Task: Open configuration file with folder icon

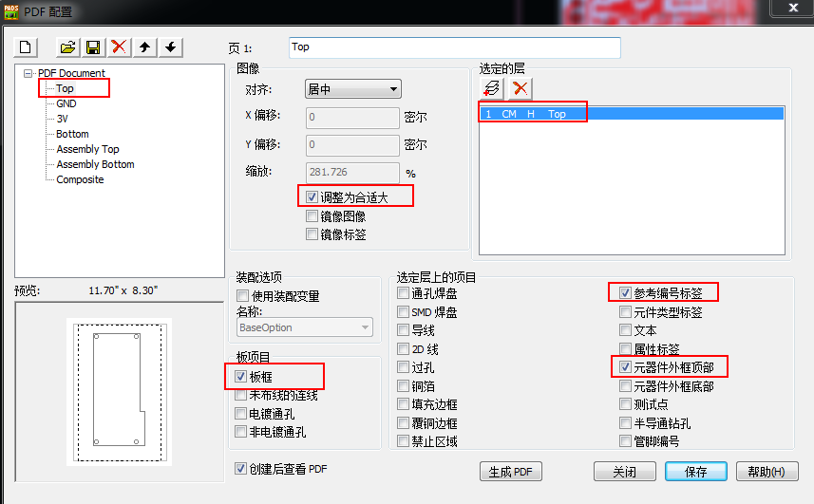Action: click(x=67, y=47)
